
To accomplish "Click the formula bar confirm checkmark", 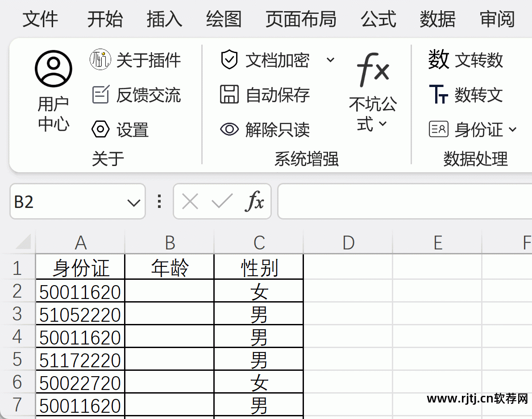I will [x=222, y=201].
